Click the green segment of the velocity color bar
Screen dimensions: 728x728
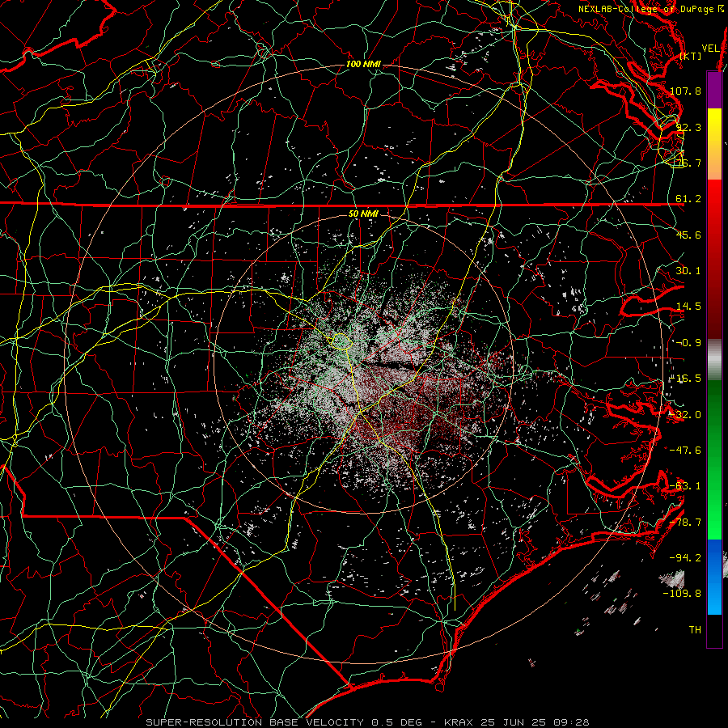coord(714,459)
